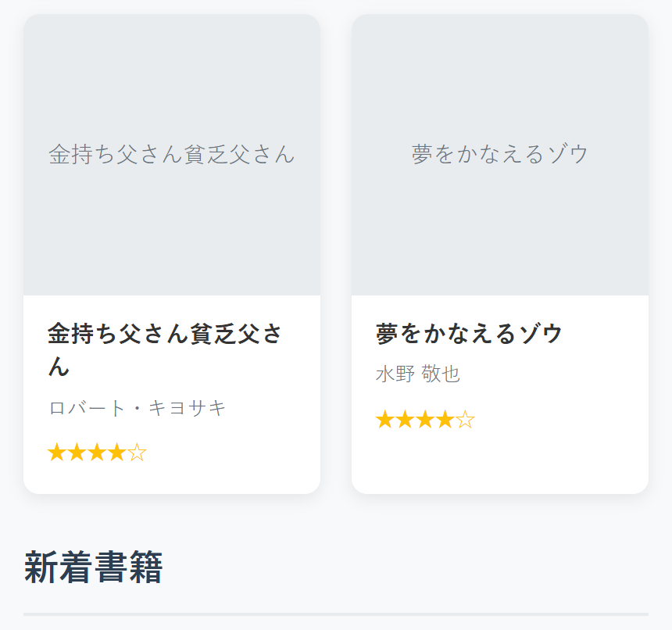The height and width of the screenshot is (630, 672).
Task: Select fourth filled star under ロバート・キヨサキ
Action: click(117, 453)
